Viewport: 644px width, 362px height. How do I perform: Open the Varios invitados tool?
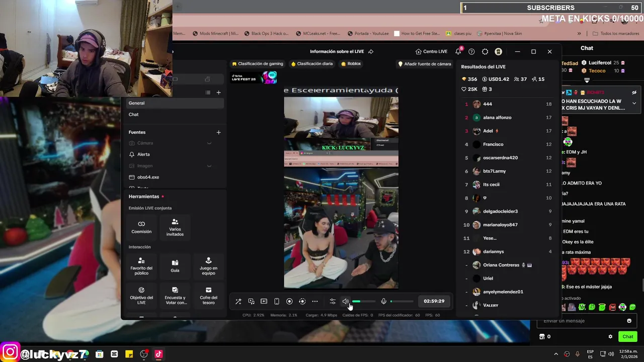(x=175, y=227)
